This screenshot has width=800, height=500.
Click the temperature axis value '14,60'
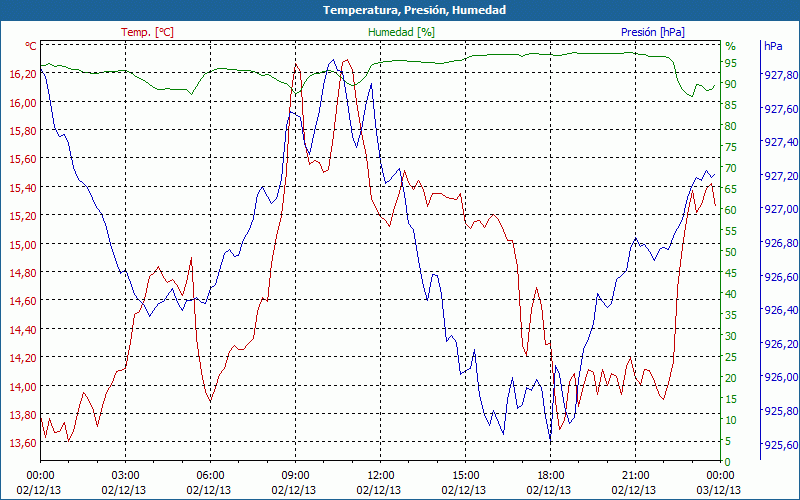click(23, 301)
